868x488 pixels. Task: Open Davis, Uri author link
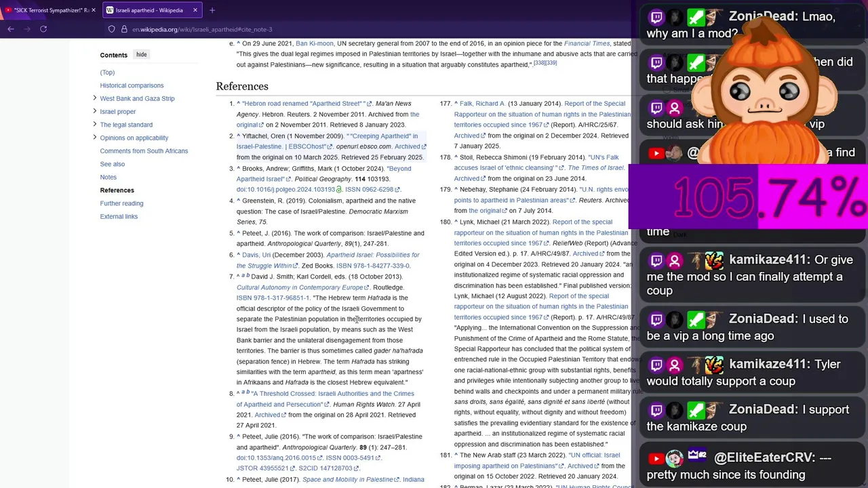tap(256, 255)
